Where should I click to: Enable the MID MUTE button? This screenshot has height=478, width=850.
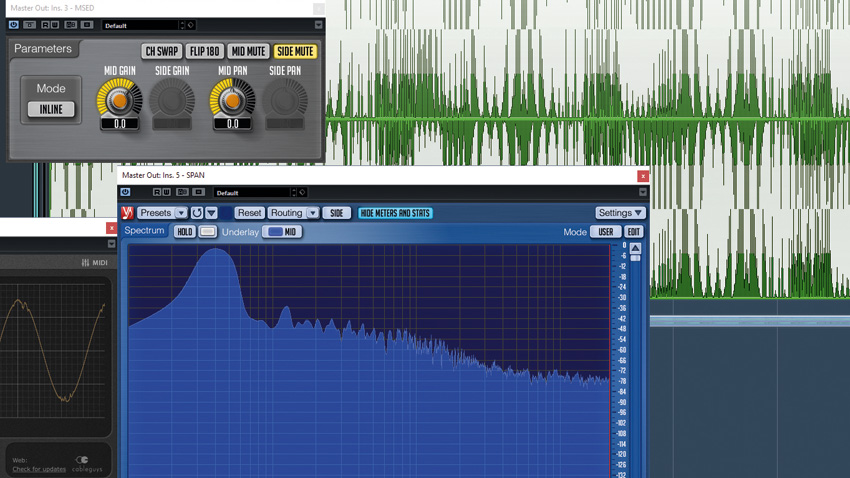pos(248,51)
